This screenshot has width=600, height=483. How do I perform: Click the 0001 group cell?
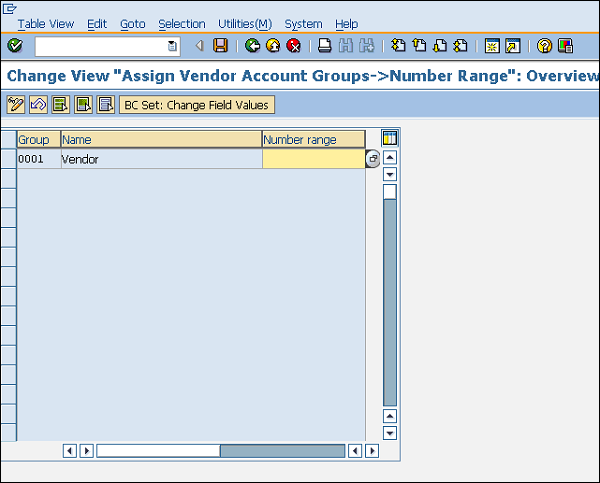39,159
